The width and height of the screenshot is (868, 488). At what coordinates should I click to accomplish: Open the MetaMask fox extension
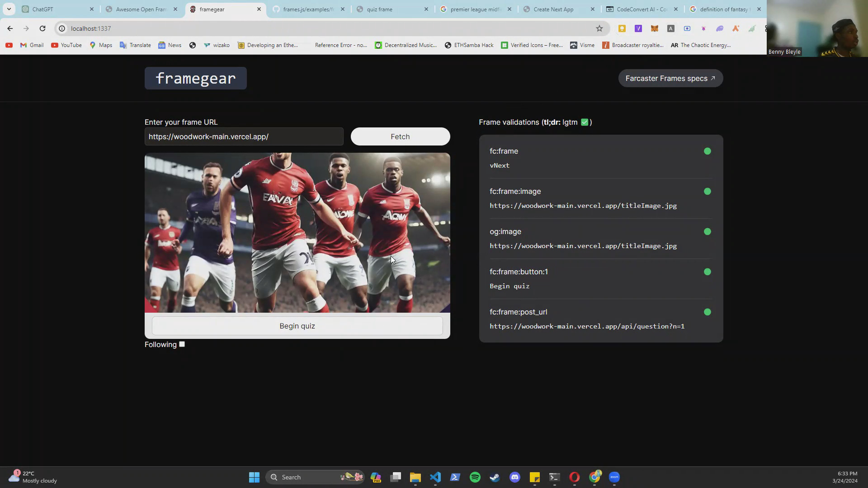point(655,28)
